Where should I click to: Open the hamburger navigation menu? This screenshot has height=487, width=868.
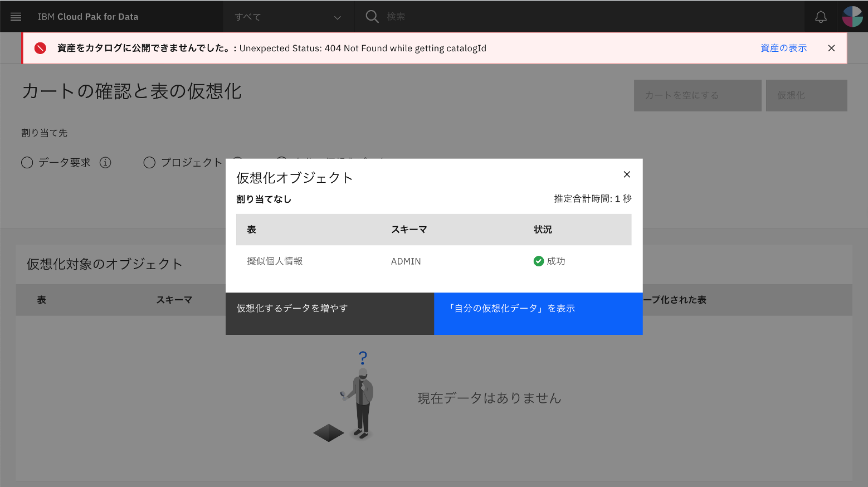(15, 16)
